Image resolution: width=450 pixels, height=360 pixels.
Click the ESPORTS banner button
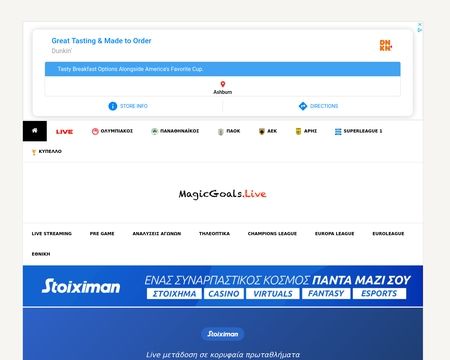tap(379, 294)
